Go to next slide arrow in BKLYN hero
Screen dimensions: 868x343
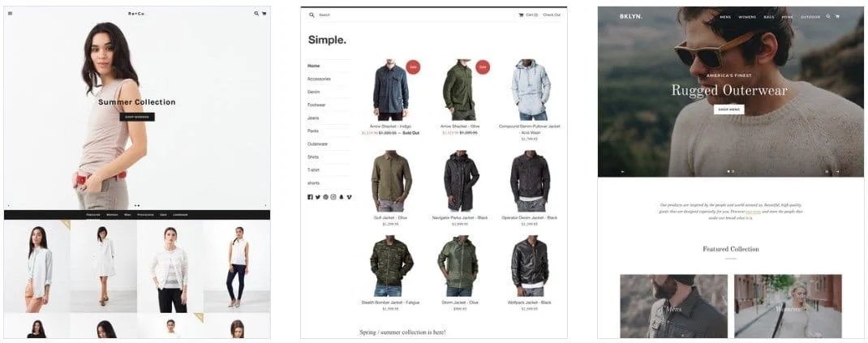click(x=837, y=172)
